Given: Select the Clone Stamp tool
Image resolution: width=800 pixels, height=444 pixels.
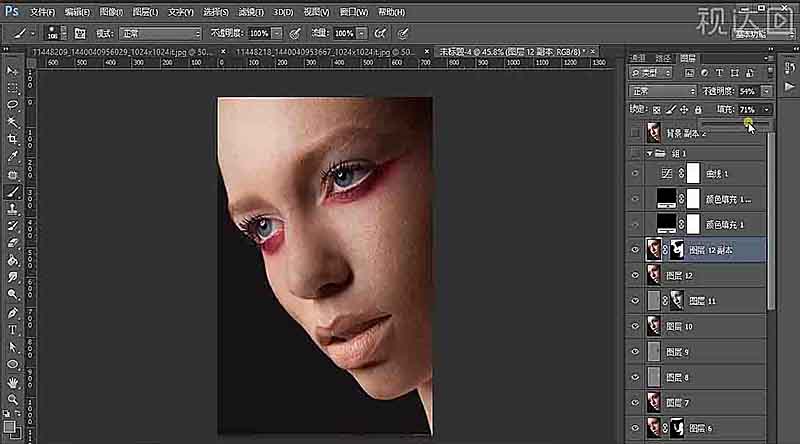Looking at the screenshot, I should (x=12, y=209).
